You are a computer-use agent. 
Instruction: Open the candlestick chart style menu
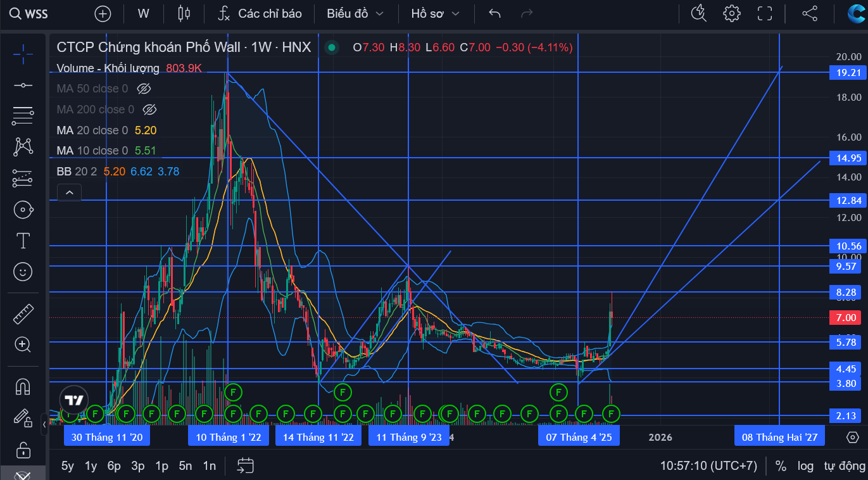tap(184, 13)
